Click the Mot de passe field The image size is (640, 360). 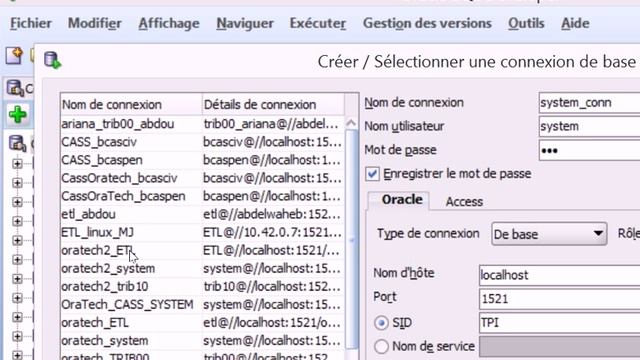(589, 150)
